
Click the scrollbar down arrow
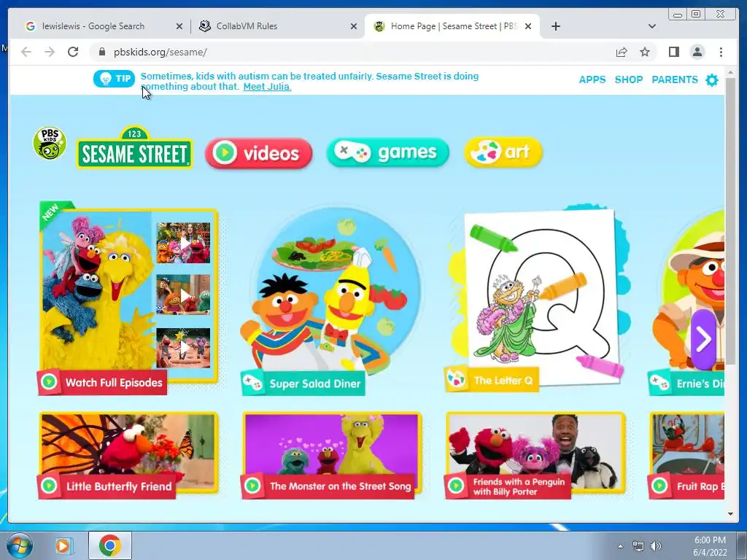pyautogui.click(x=730, y=514)
